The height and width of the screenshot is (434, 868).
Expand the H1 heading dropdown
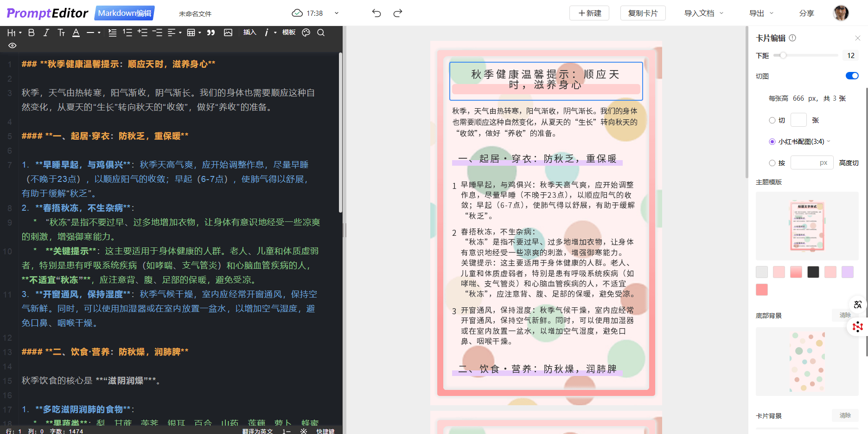[14, 32]
